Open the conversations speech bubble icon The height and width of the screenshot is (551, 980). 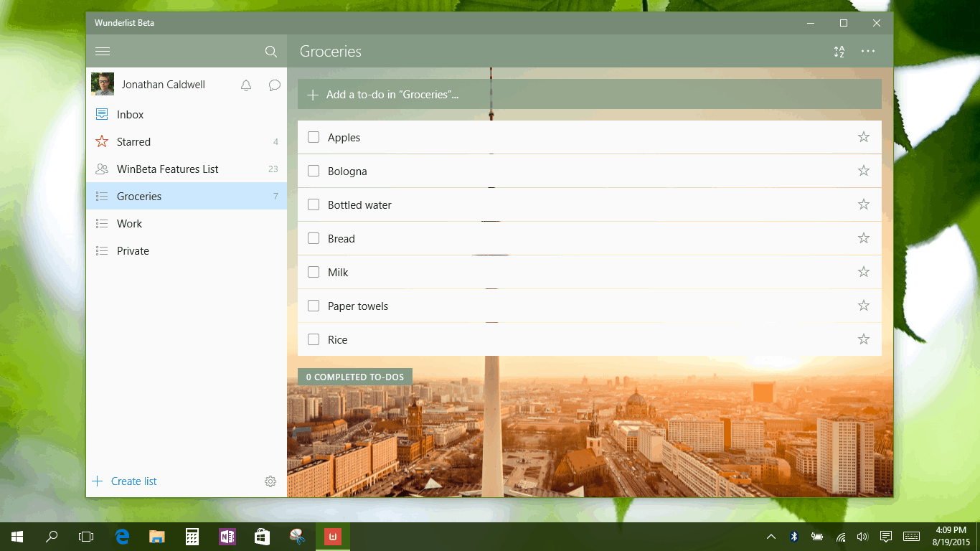tap(274, 85)
